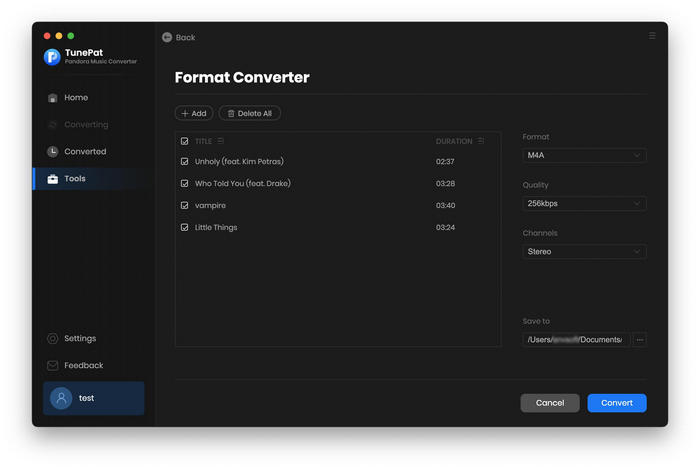700x469 pixels.
Task: Uncheck the Who Told You checkbox
Action: 184,183
